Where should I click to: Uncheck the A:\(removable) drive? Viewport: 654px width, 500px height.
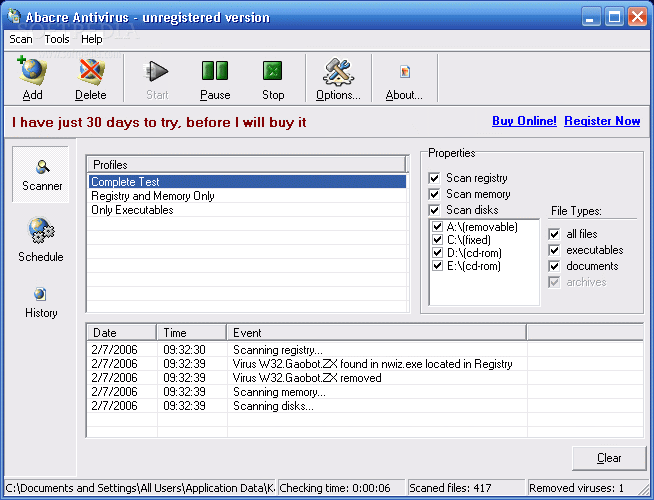tap(437, 227)
